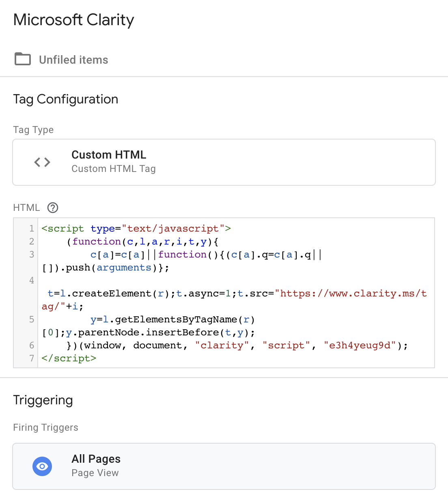
Task: Click line number 4 in code gutter
Action: 32,280
